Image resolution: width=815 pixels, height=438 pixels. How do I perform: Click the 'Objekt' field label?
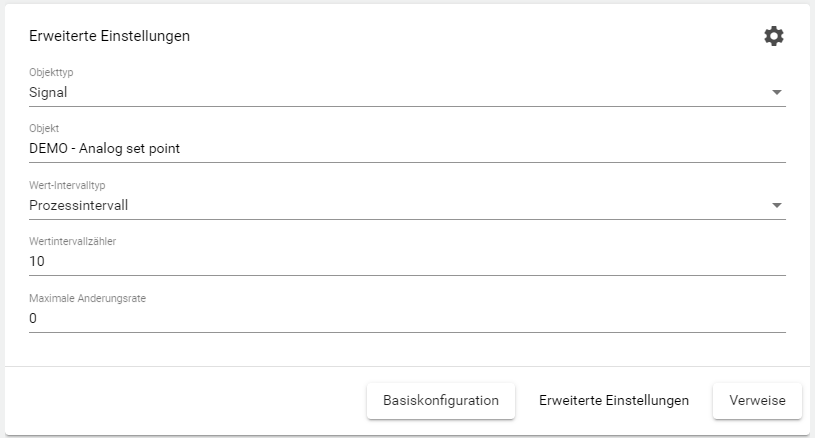[x=44, y=129]
